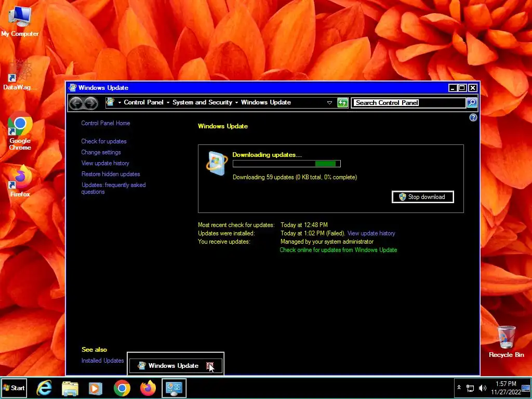Click the show desktop button

[x=526, y=388]
